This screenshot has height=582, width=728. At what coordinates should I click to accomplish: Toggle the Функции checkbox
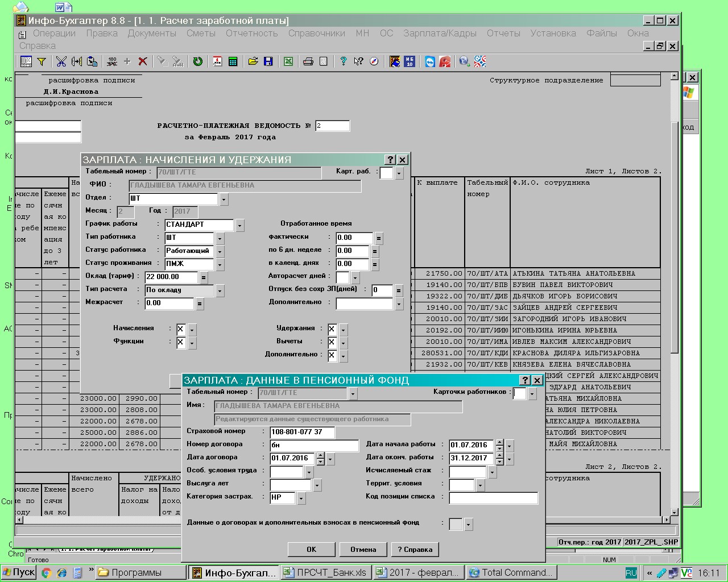[x=181, y=342]
